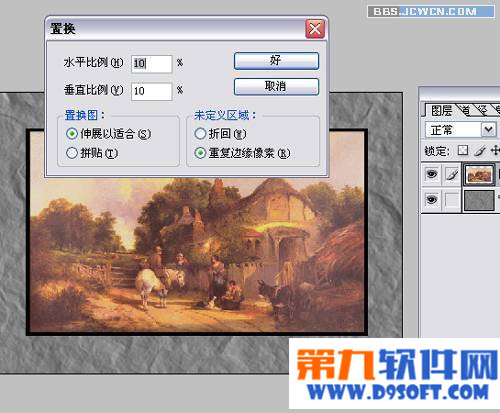The height and width of the screenshot is (413, 500).
Task: Switch to the 图层 tab
Action: point(441,110)
